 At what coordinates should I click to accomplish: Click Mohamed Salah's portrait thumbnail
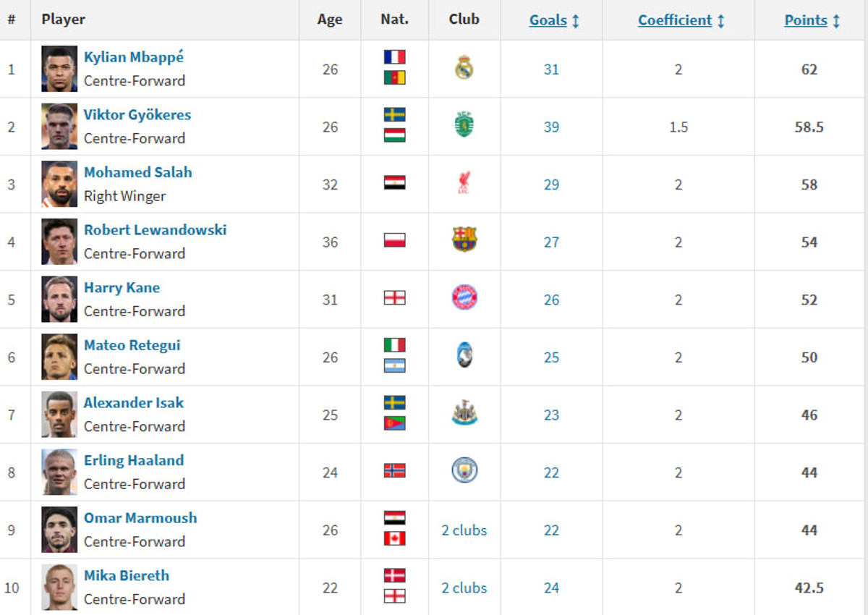(x=59, y=184)
